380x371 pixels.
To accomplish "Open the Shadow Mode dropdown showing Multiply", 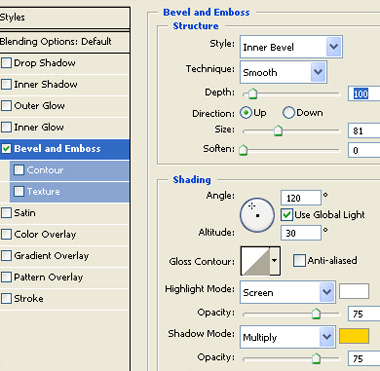I will click(x=288, y=337).
